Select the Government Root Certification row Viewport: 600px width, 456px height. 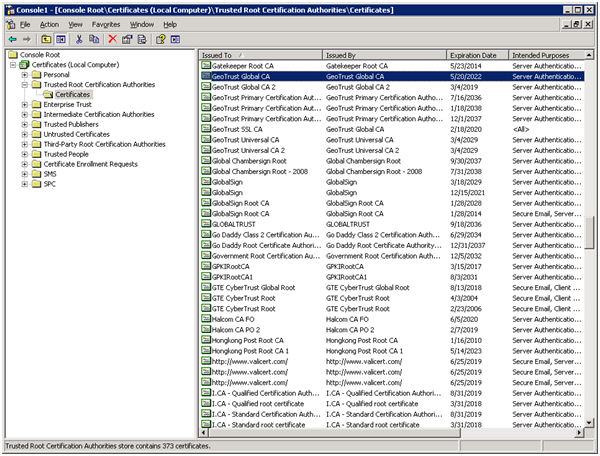click(392, 256)
